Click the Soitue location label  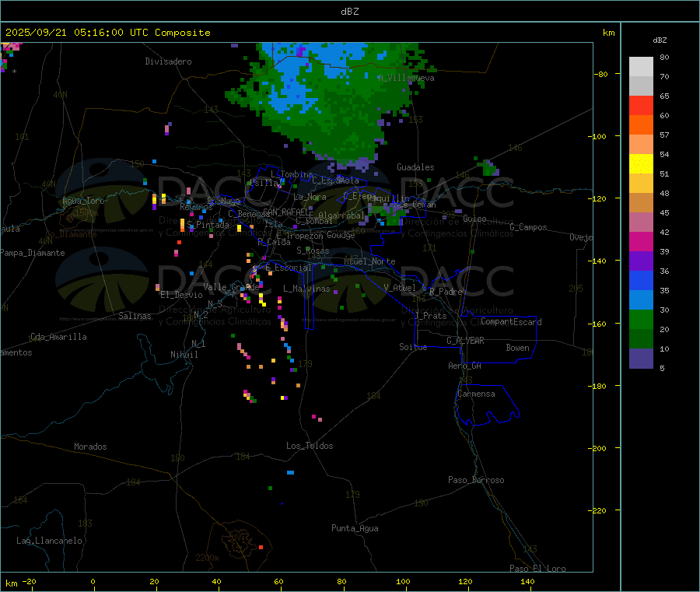(x=414, y=347)
